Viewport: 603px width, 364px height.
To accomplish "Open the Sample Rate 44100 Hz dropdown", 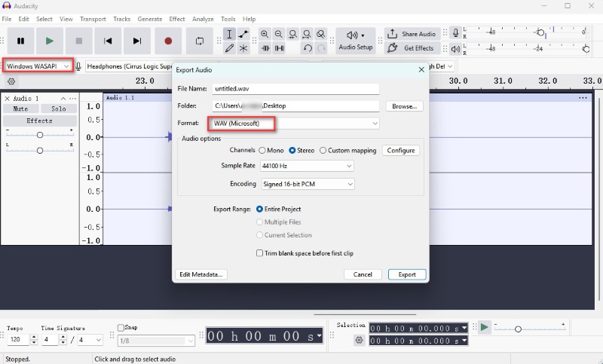I will coord(307,166).
